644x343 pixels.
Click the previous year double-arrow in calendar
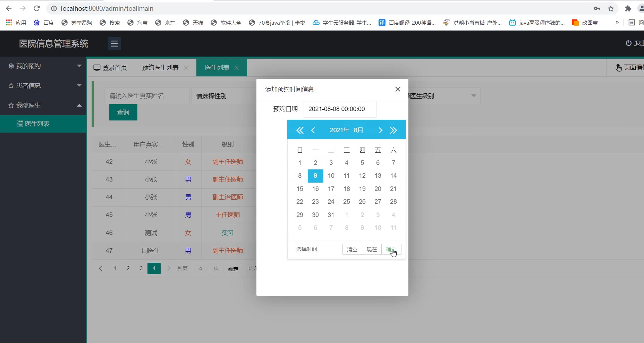click(300, 130)
